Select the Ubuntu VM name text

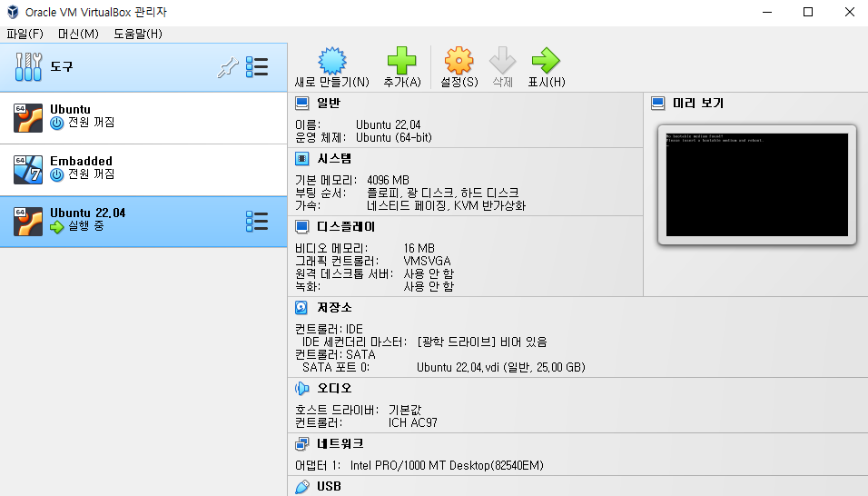pyautogui.click(x=70, y=109)
